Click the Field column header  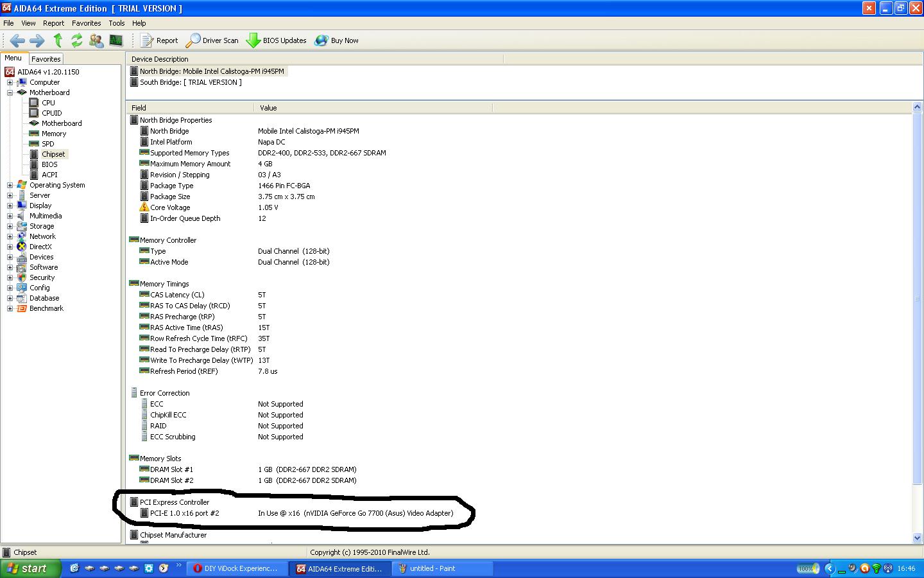tap(190, 108)
